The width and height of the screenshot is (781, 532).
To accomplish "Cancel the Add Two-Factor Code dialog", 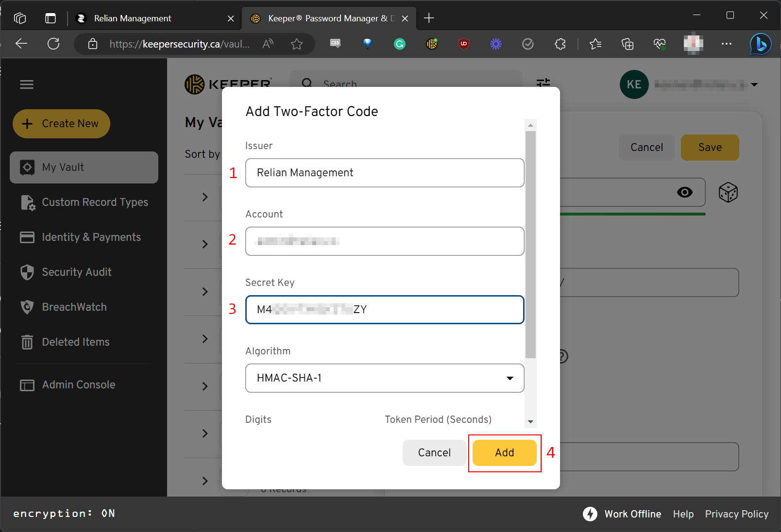I will coord(434,453).
